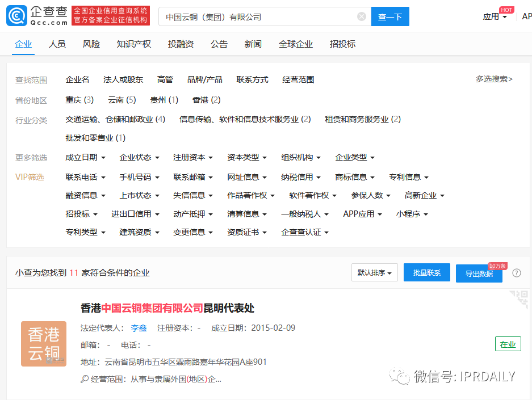
Task: Click the help question mark icon
Action: 517,273
